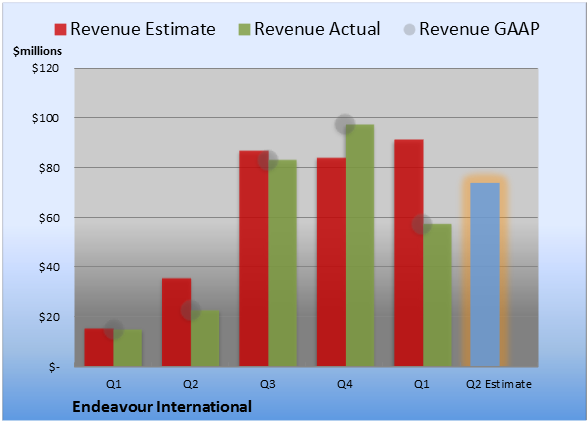
Task: Select the 'Revenue Actual' legend label
Action: [x=317, y=29]
